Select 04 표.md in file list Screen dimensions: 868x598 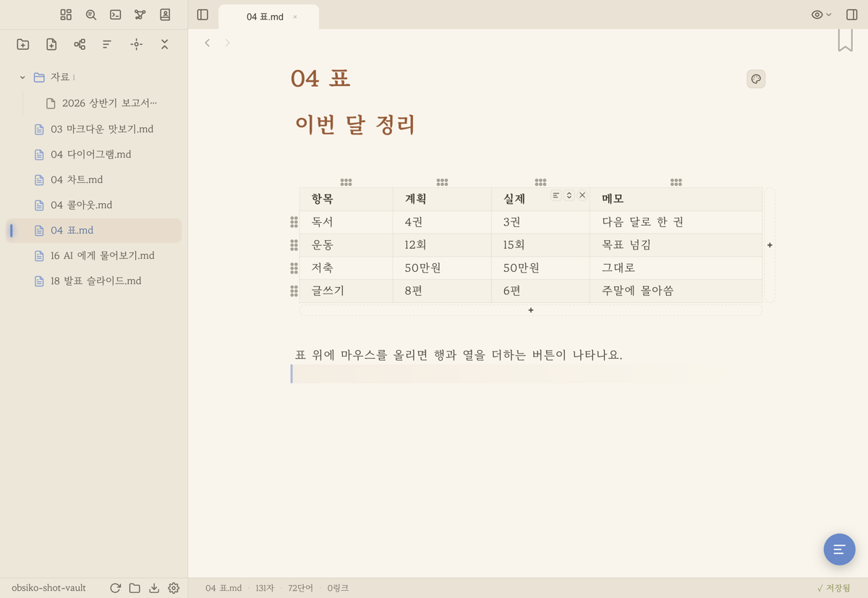tap(94, 230)
